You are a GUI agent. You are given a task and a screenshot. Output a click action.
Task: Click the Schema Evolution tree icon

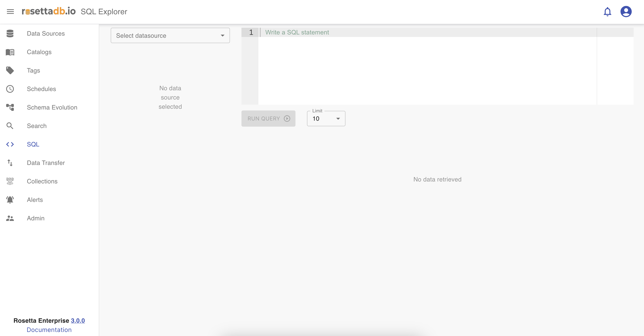point(10,107)
